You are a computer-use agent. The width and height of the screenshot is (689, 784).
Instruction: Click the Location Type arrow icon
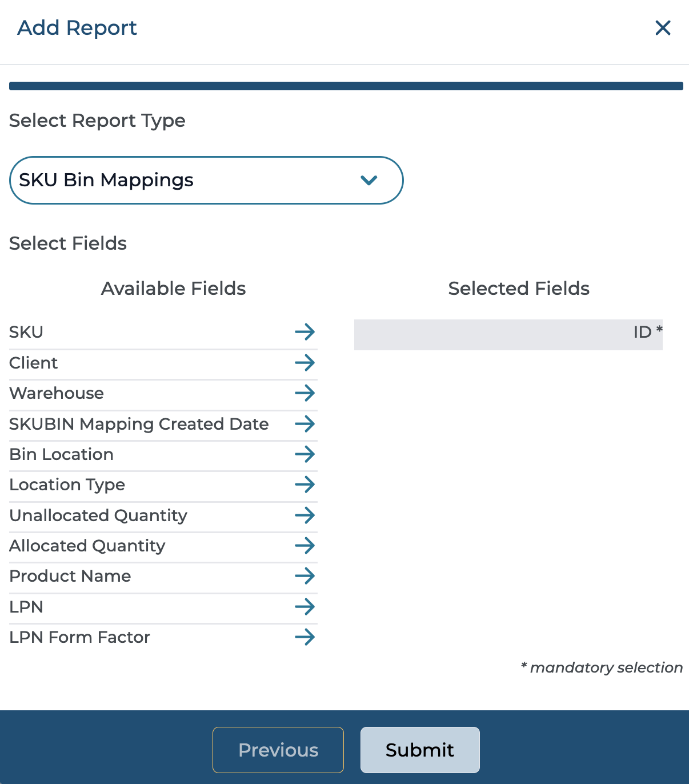(x=305, y=485)
